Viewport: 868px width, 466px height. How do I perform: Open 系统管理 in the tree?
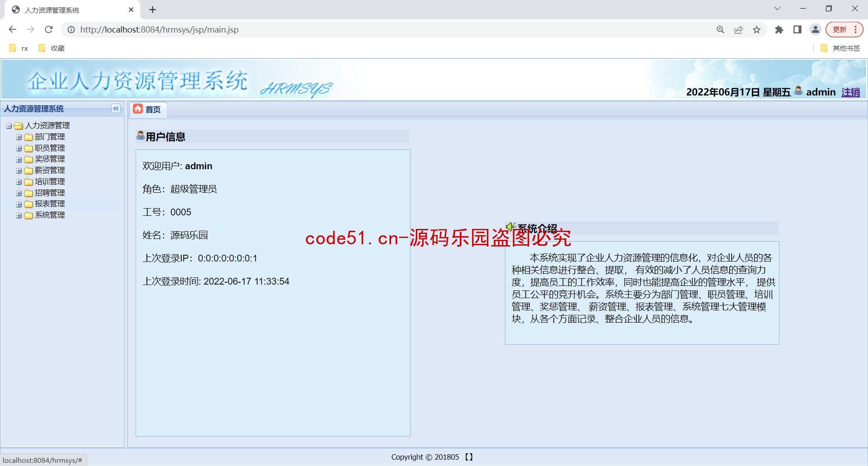click(50, 215)
